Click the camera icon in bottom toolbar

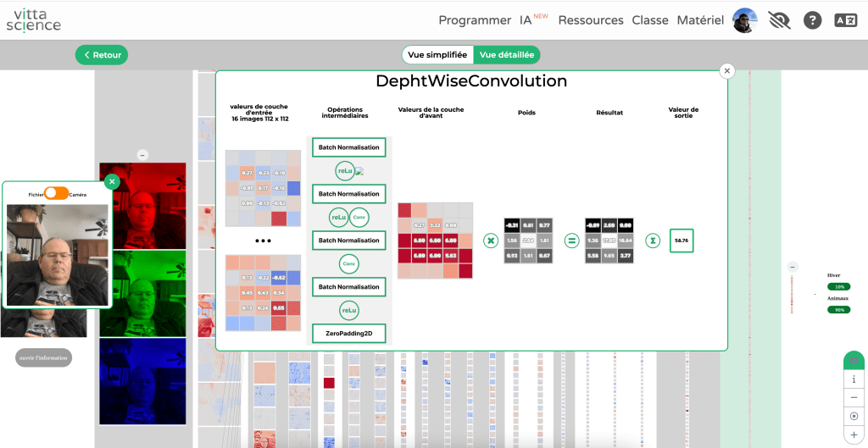click(854, 361)
